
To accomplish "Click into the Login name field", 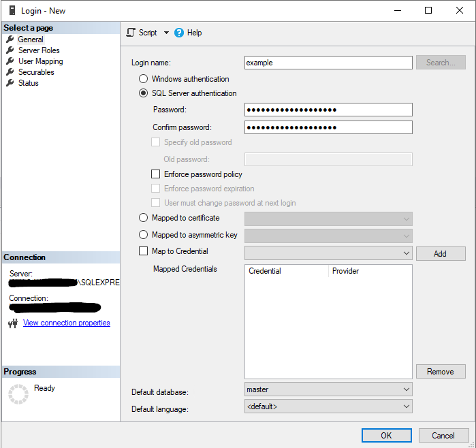I will (x=328, y=63).
